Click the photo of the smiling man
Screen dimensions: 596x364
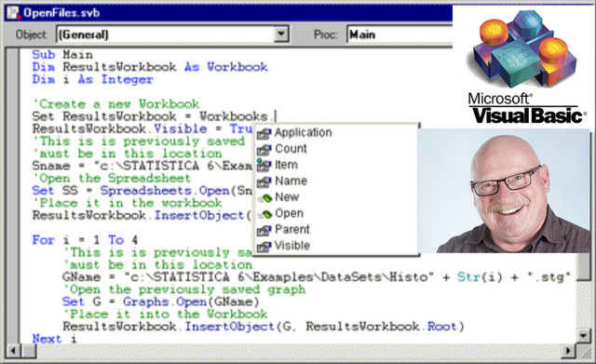(504, 191)
